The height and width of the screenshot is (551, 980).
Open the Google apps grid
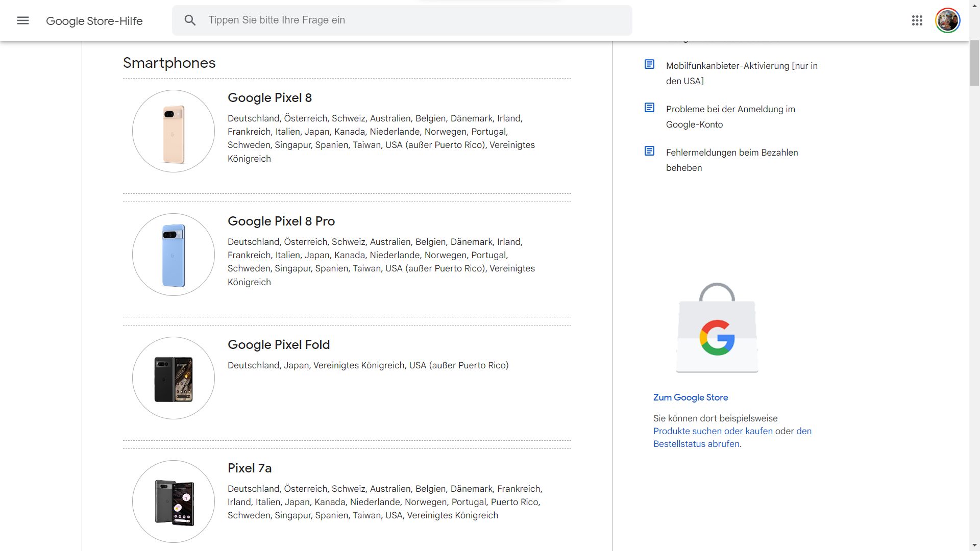point(917,20)
